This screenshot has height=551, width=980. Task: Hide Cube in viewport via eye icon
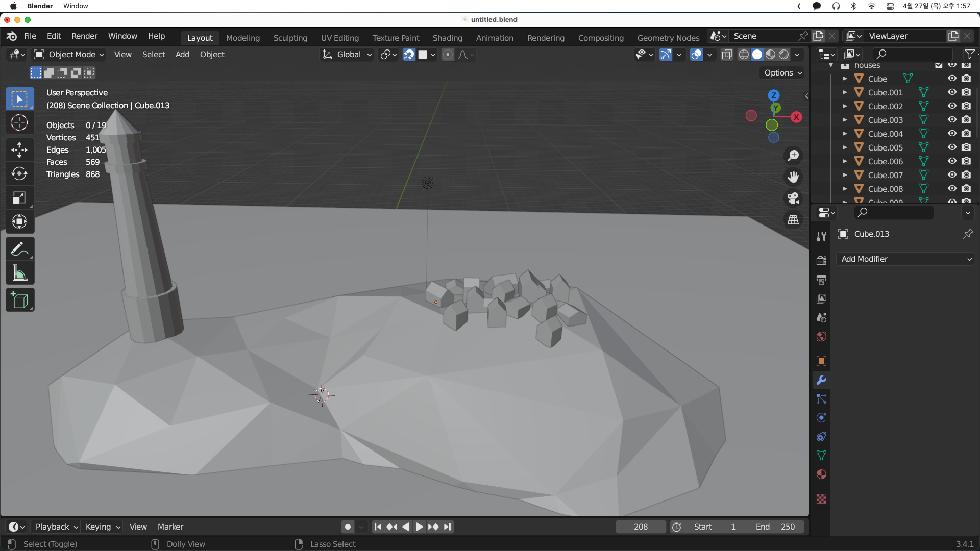coord(952,79)
